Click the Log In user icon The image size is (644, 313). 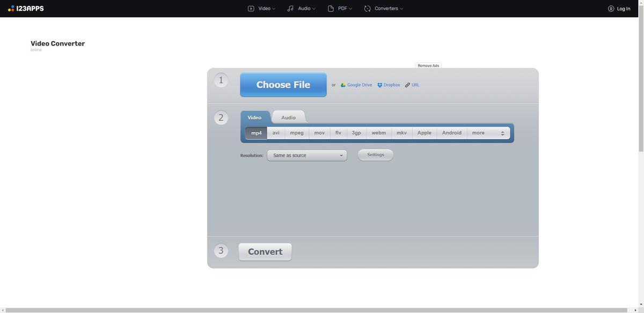[x=611, y=9]
